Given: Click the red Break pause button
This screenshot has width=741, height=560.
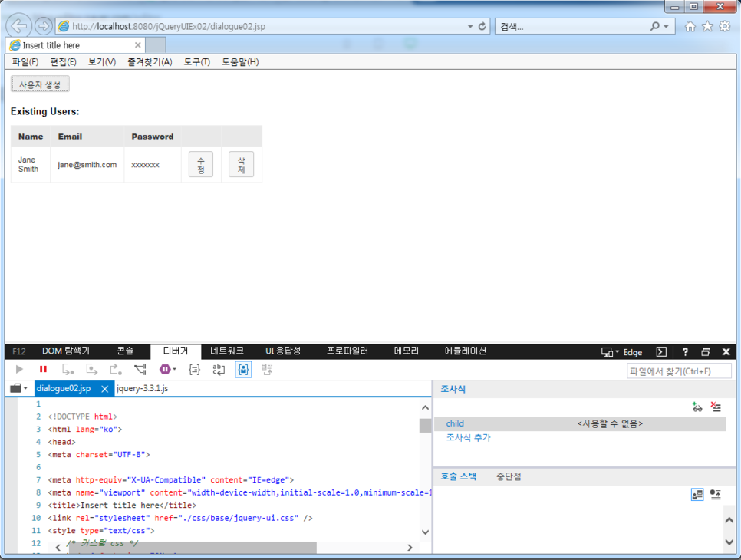Looking at the screenshot, I should pyautogui.click(x=43, y=369).
